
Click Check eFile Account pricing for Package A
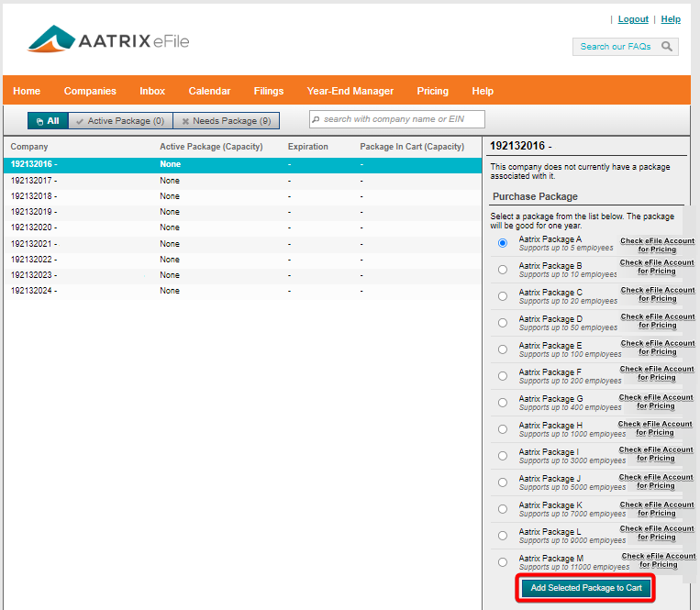(x=657, y=245)
